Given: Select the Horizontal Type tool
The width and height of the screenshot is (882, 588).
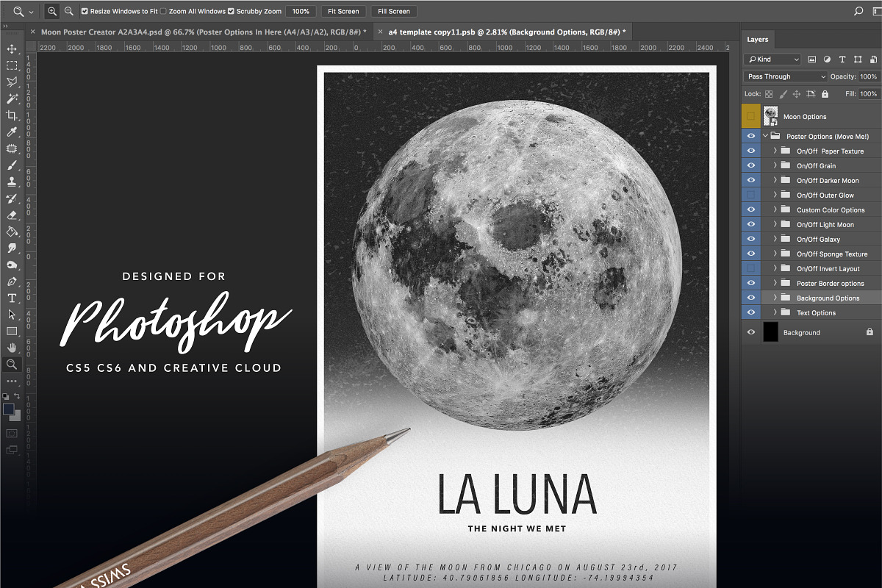Looking at the screenshot, I should point(12,298).
